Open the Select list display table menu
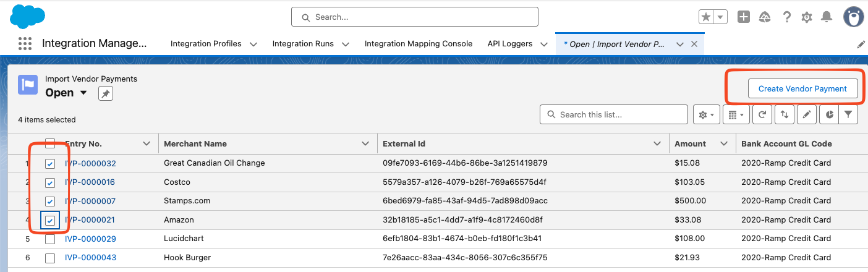Image resolution: width=868 pixels, height=272 pixels. [736, 114]
